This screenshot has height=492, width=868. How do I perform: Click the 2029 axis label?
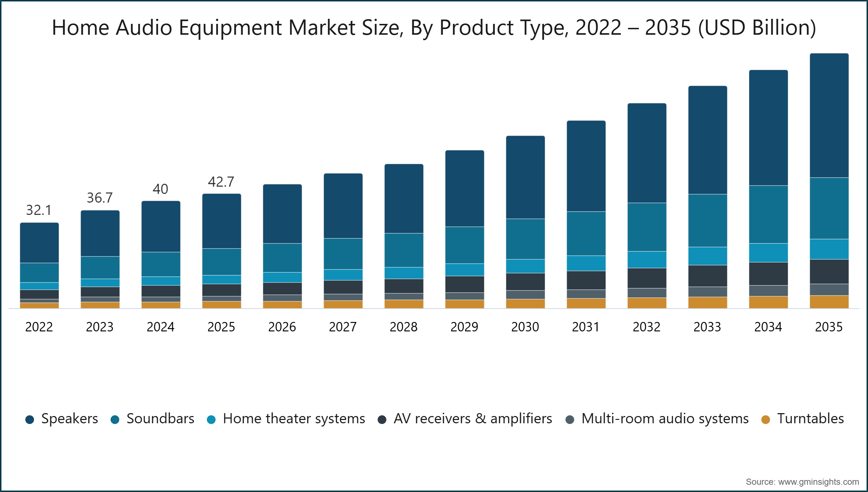coord(464,327)
